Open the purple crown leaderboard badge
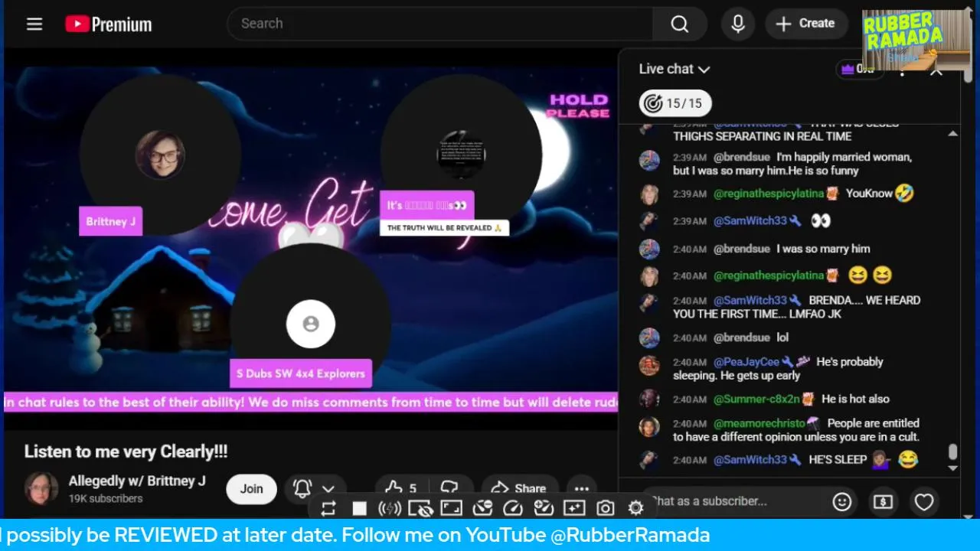The image size is (980, 551). [x=860, y=69]
